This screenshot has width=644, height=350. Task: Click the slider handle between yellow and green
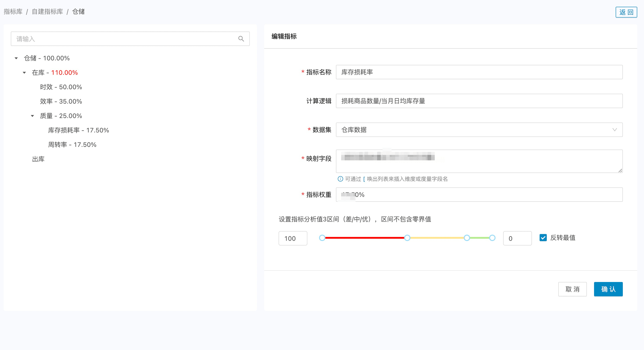[x=467, y=238]
